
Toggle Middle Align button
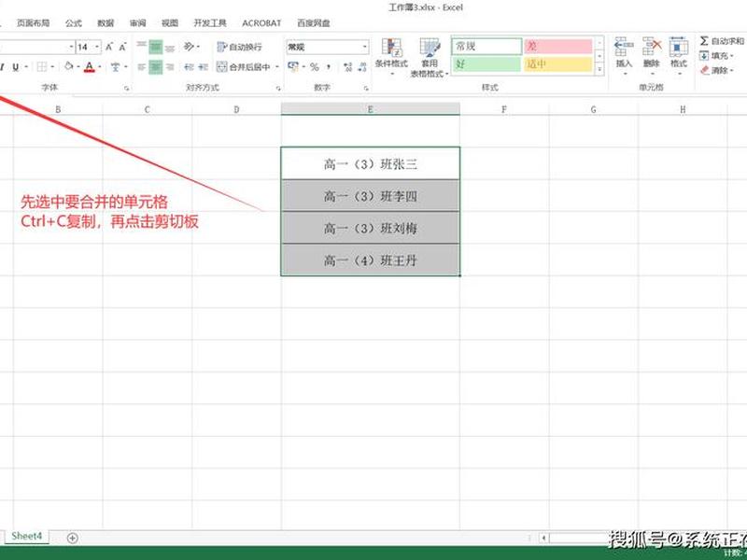pyautogui.click(x=156, y=47)
